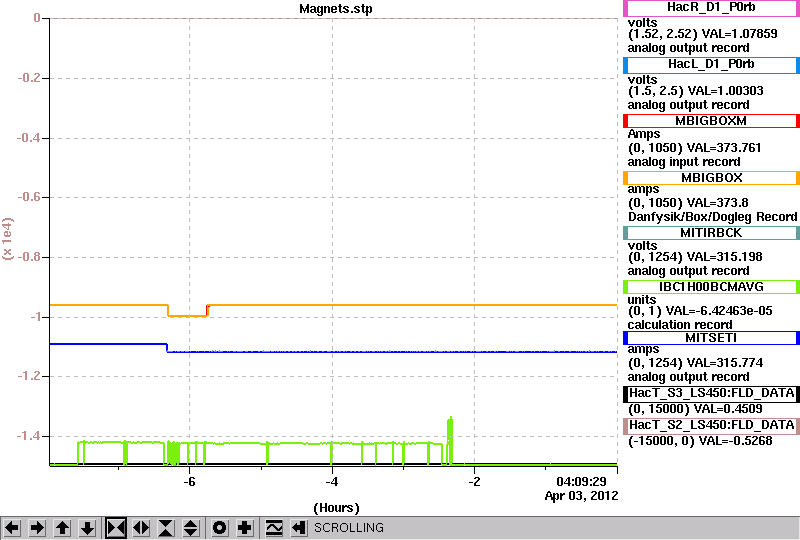Click the plus icon in toolbar

click(x=245, y=528)
